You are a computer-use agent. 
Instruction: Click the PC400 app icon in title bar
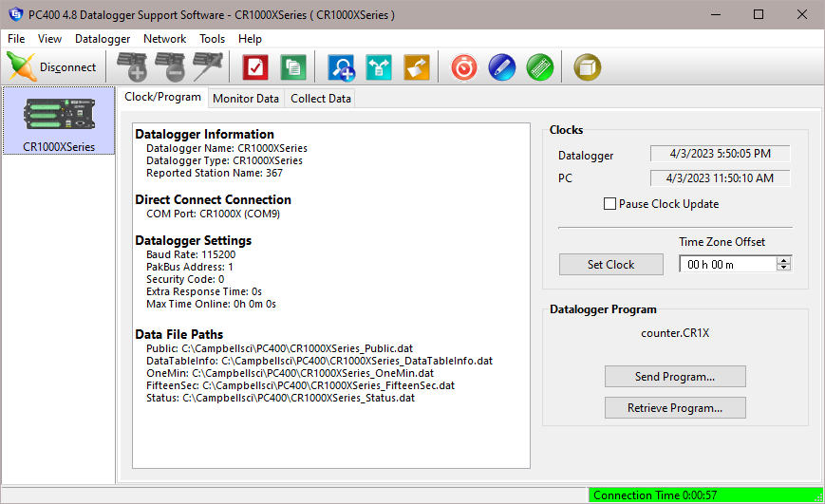tap(16, 14)
